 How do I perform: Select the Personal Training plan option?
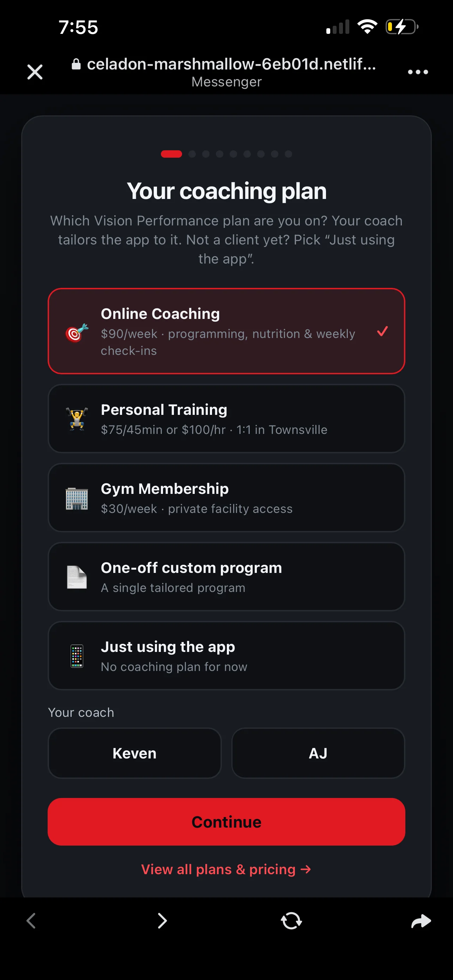click(226, 418)
